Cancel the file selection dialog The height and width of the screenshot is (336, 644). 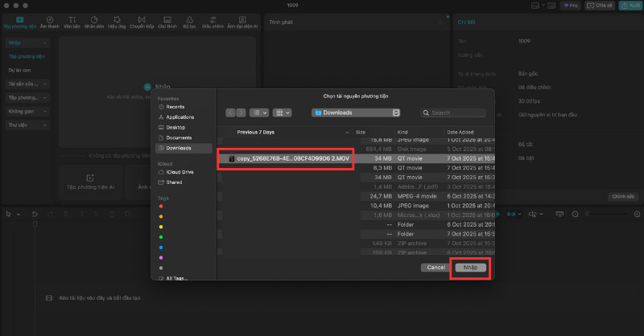(x=436, y=267)
